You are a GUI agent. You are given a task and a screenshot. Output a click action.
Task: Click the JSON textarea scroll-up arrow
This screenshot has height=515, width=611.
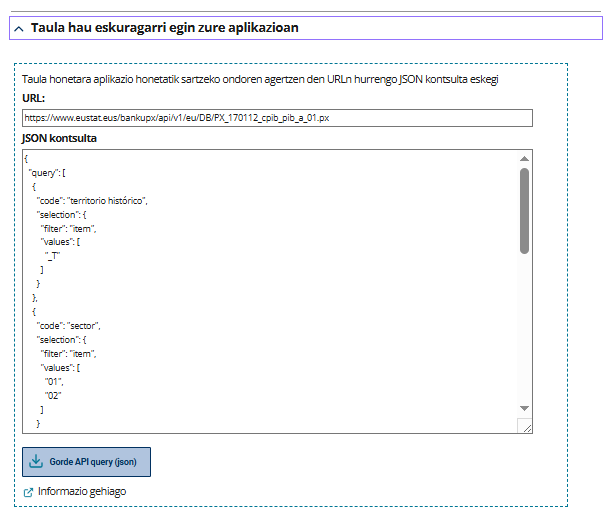point(525,158)
